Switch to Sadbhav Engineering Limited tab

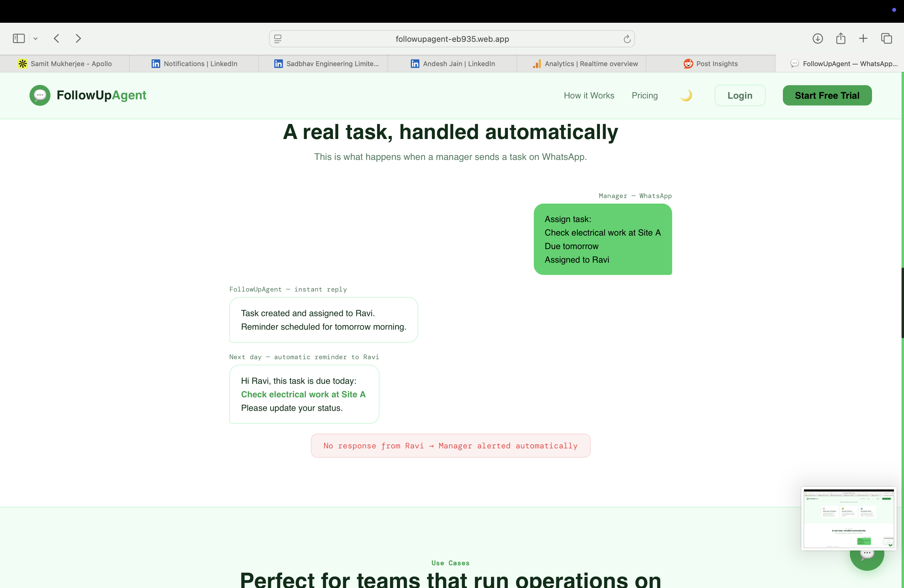pos(323,64)
